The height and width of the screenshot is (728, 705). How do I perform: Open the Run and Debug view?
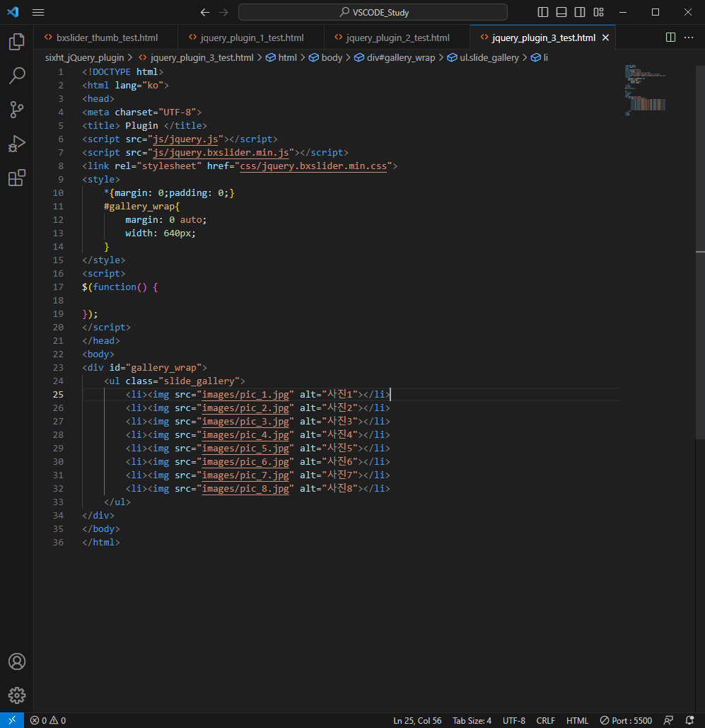click(17, 144)
